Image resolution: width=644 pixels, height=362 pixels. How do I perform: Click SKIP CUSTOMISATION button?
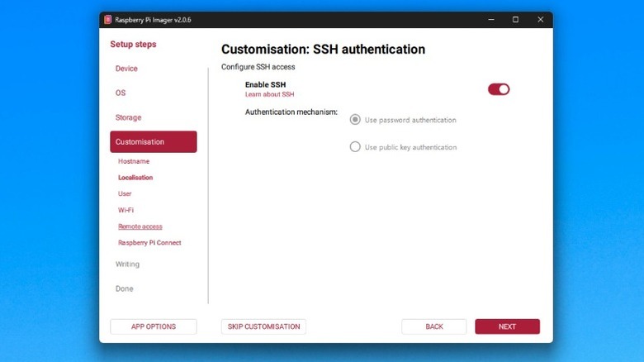[263, 326]
